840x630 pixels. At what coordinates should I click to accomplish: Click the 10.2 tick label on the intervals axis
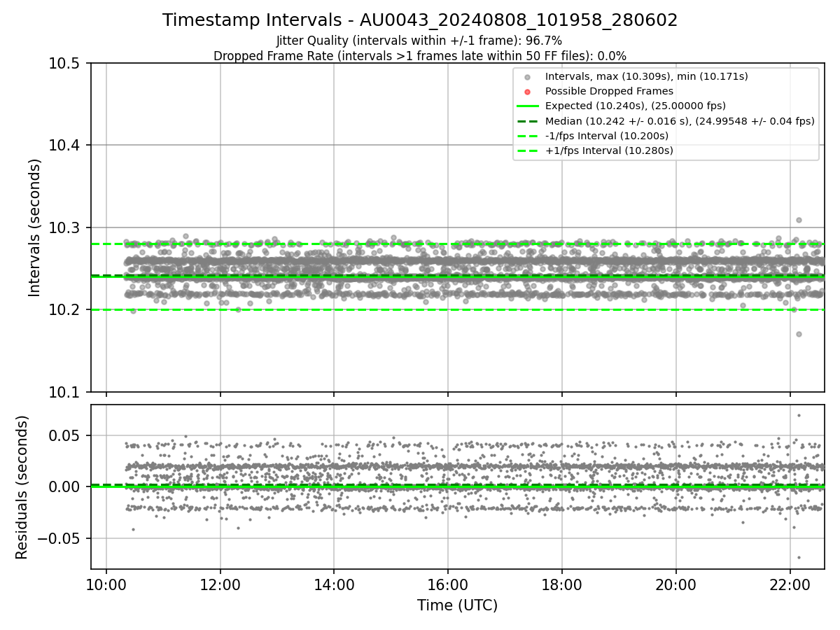coord(66,310)
